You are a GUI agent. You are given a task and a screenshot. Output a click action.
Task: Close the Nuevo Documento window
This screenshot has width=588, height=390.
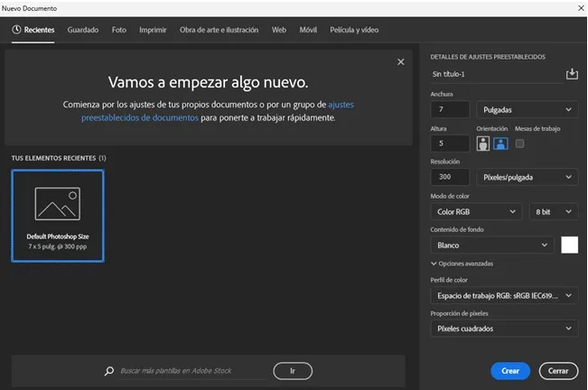click(x=581, y=8)
